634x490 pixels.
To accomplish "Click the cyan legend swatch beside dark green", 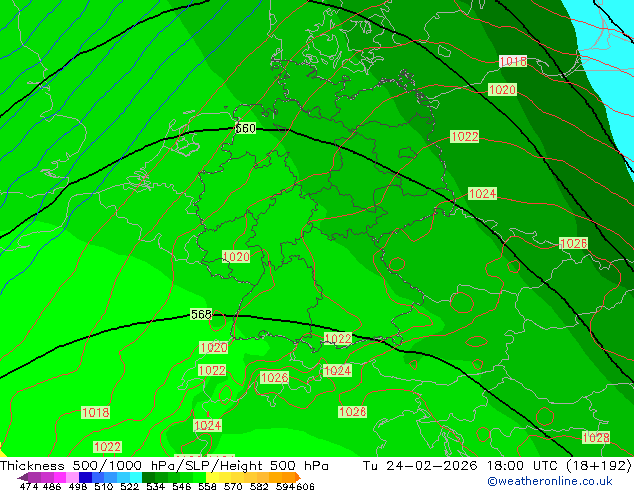I will tap(136, 477).
